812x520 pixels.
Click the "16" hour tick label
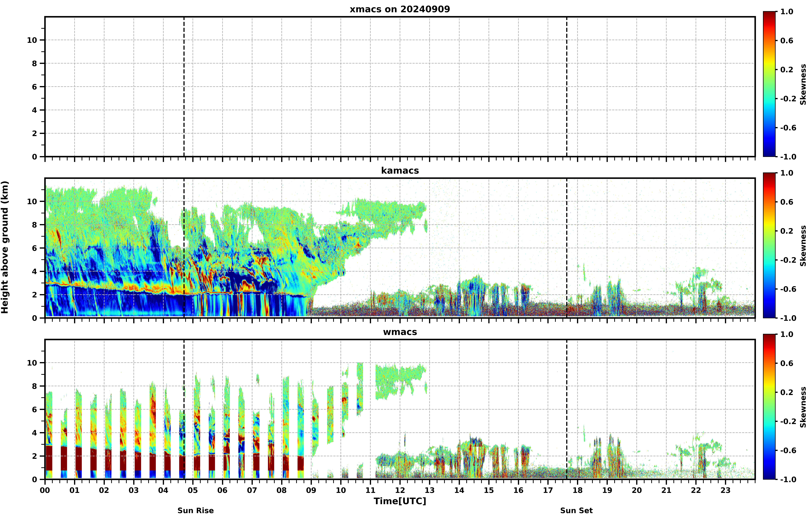pos(518,490)
